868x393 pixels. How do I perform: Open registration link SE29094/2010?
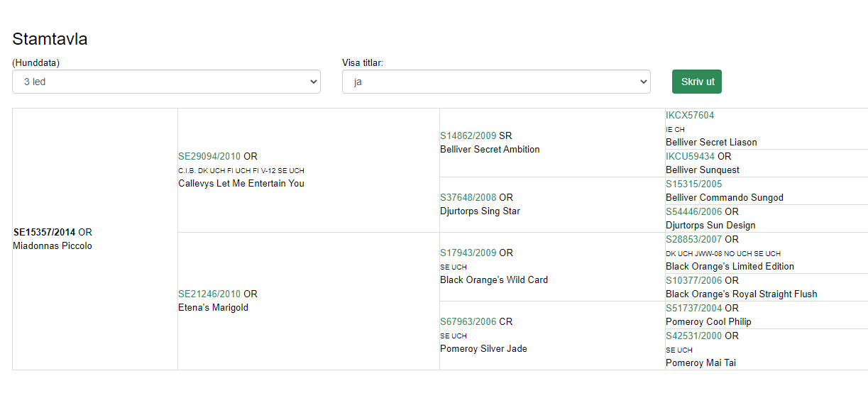(209, 156)
